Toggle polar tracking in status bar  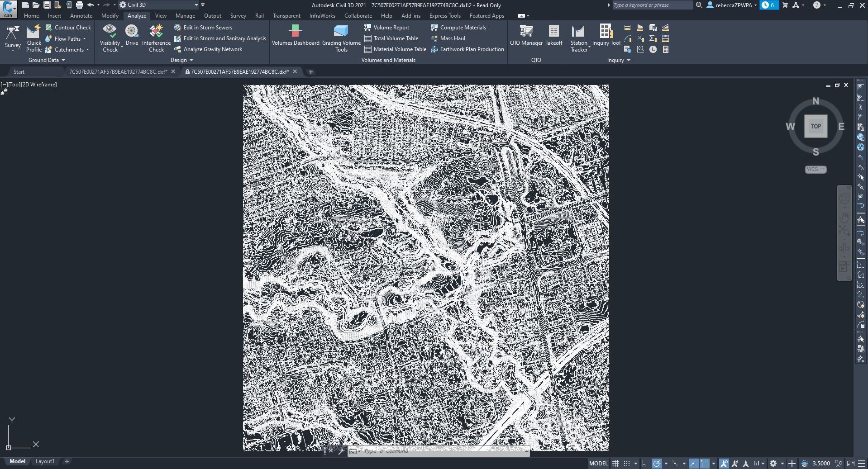[657, 464]
